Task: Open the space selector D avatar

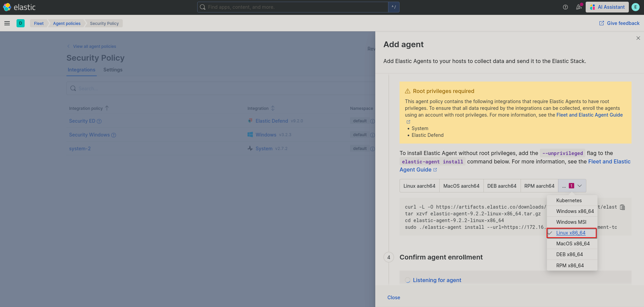Action: coord(21,23)
